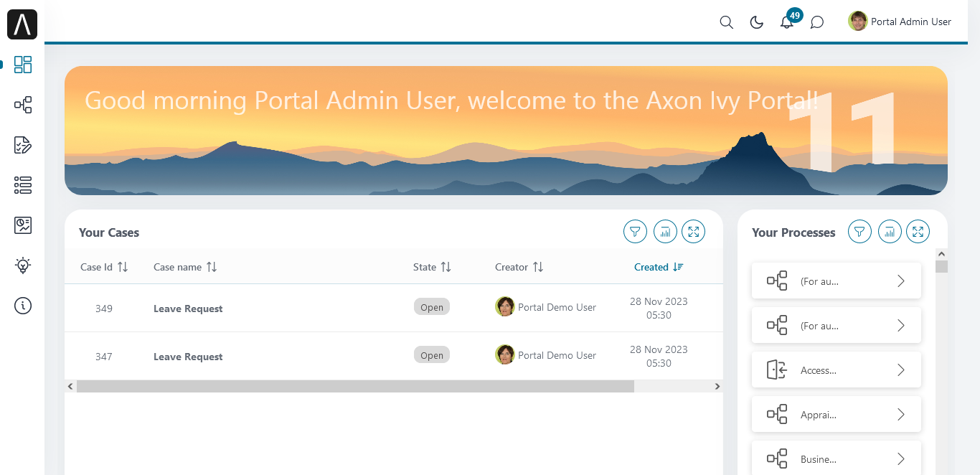Open filter for Your Cases widget
This screenshot has width=980, height=475.
635,232
